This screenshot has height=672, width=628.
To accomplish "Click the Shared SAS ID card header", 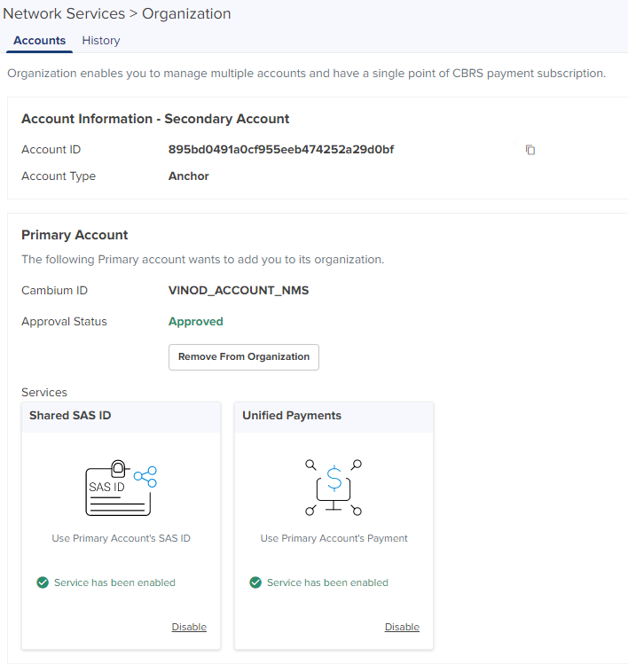I will tap(70, 416).
